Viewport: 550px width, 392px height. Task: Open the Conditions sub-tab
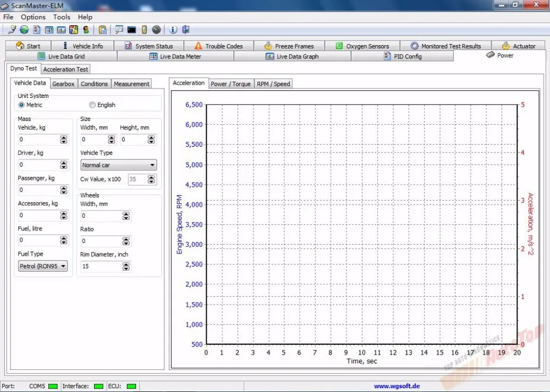point(94,84)
